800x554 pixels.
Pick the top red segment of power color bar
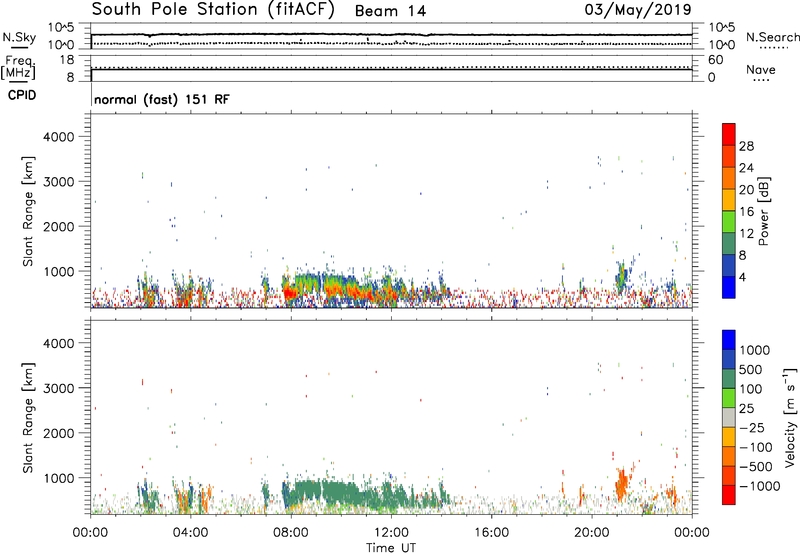click(x=729, y=134)
